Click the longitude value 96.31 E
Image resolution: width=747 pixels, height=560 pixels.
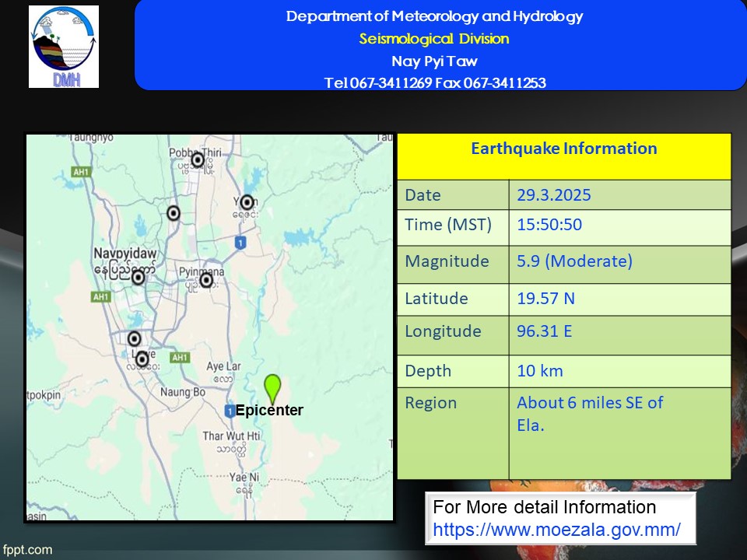pyautogui.click(x=545, y=331)
